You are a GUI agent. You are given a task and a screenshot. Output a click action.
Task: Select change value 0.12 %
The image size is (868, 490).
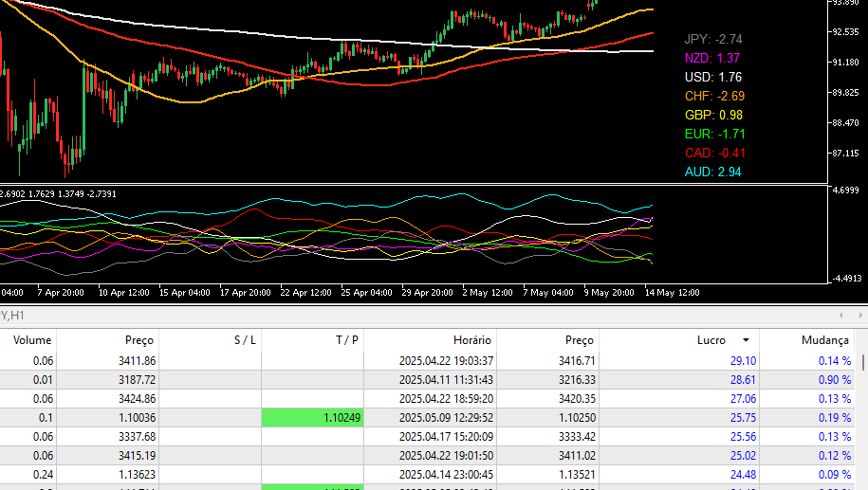(835, 456)
